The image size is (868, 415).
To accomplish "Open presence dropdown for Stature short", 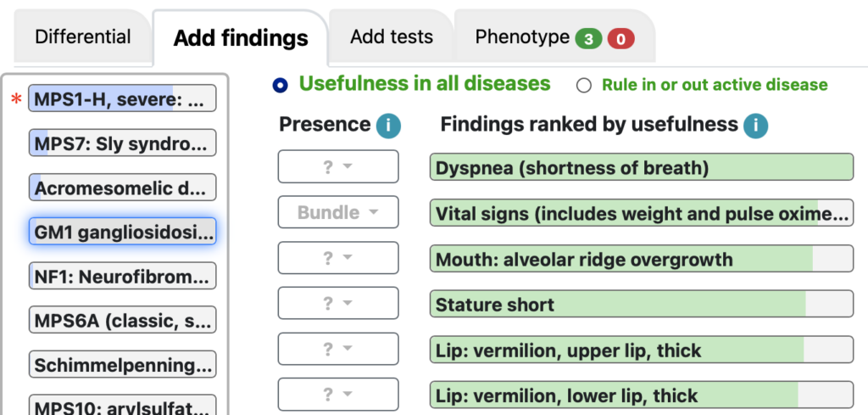I will click(x=338, y=303).
